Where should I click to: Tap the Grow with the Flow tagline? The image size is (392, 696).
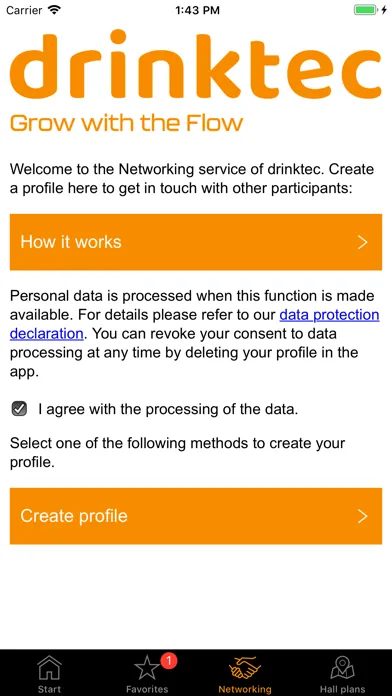tap(127, 123)
